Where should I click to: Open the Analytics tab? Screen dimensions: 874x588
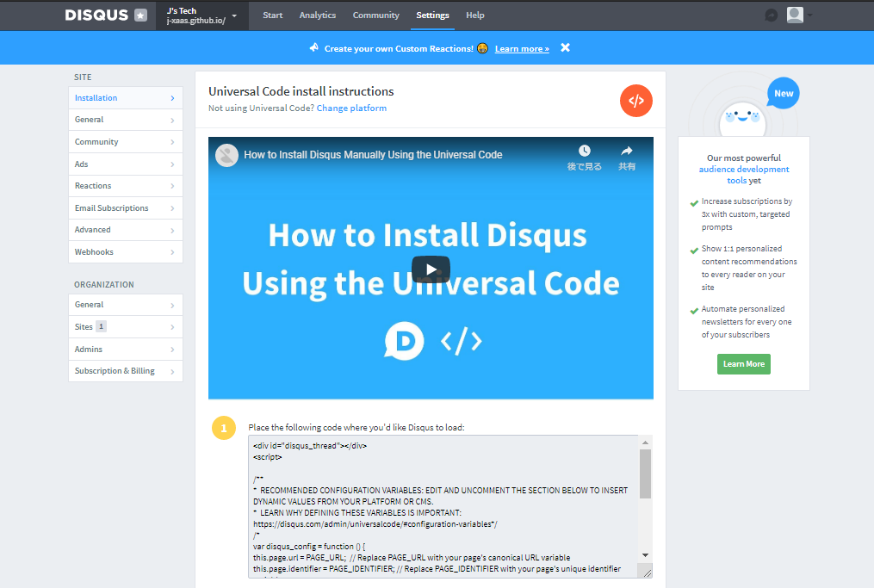point(317,15)
